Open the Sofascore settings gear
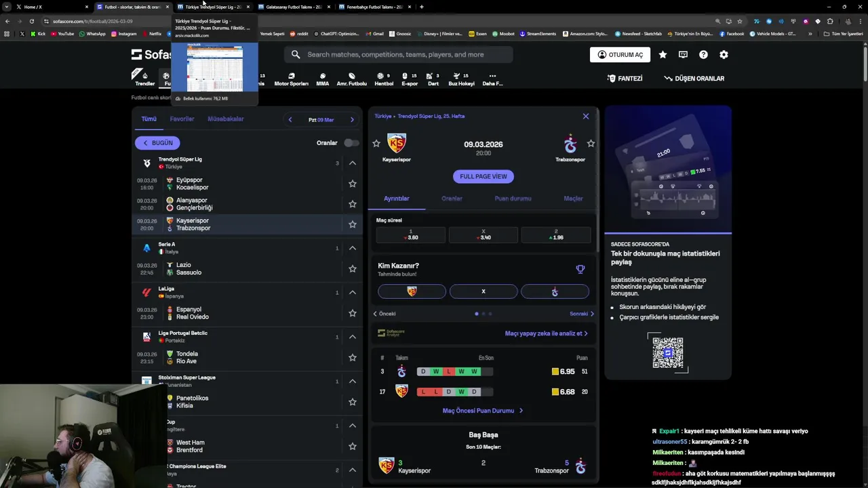This screenshot has height=488, width=868. pos(724,55)
